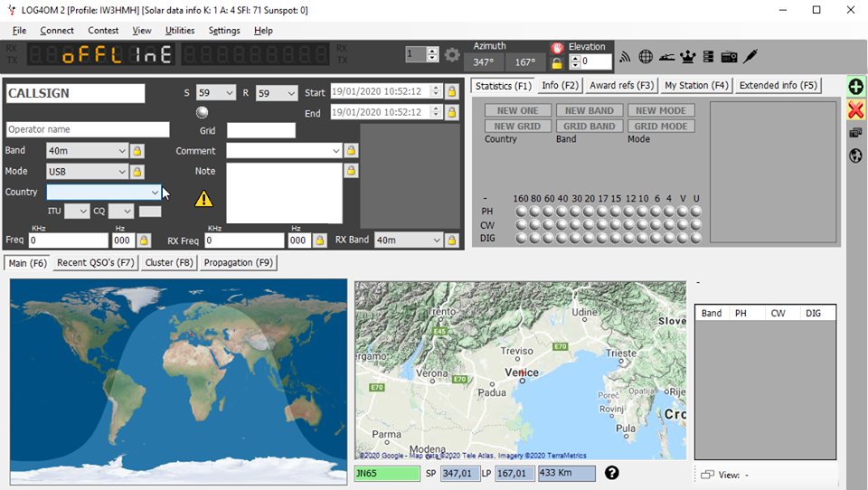Click the red X clear fields icon
This screenshot has height=490, width=868.
tap(856, 109)
